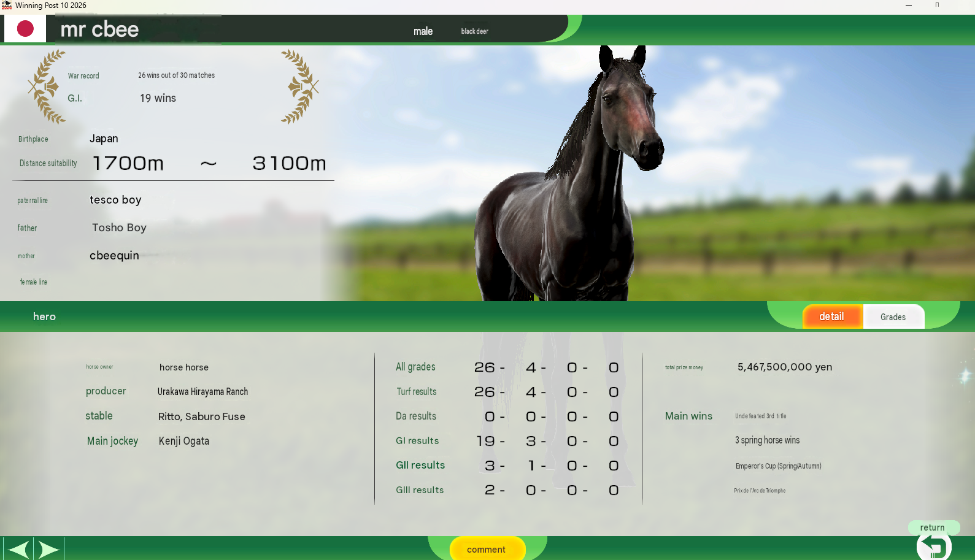Image resolution: width=975 pixels, height=560 pixels.
Task: Click stable 'Ritto, Saburo Fuse'
Action: pyautogui.click(x=201, y=416)
